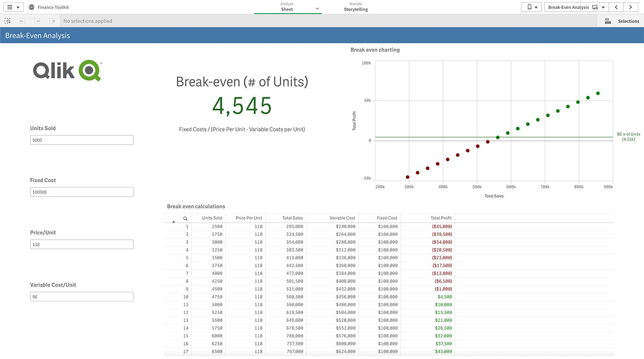The width and height of the screenshot is (644, 359).
Task: Select the $43,000 Total Profit cell
Action: pyautogui.click(x=443, y=352)
